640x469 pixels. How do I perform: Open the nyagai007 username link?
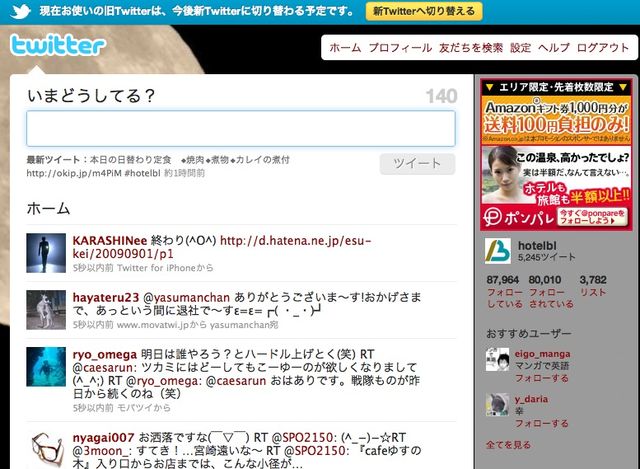click(x=103, y=438)
